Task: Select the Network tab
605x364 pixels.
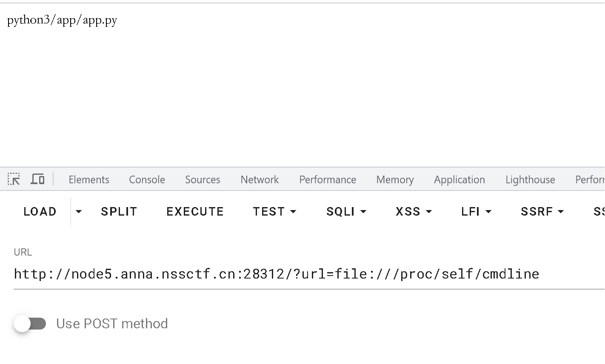Action: pos(260,179)
